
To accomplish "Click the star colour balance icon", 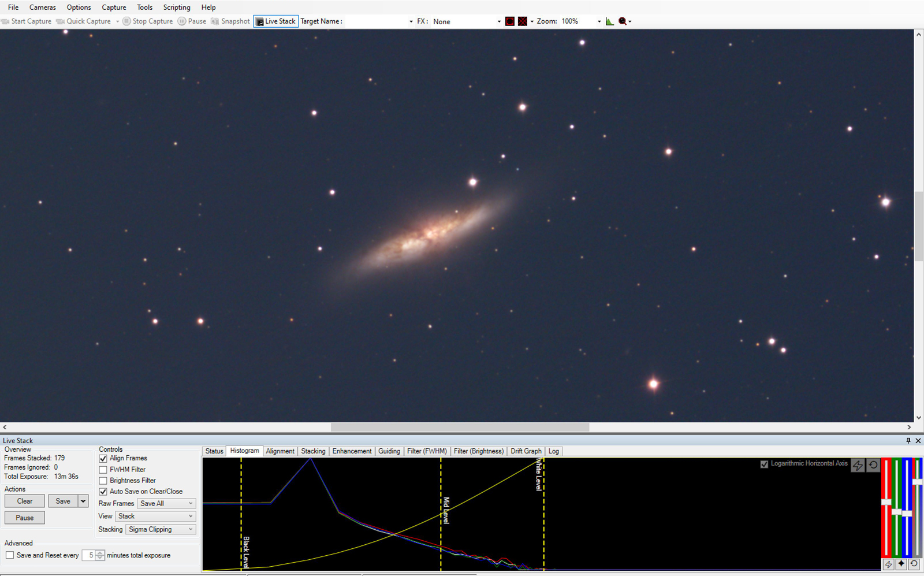I will point(901,564).
